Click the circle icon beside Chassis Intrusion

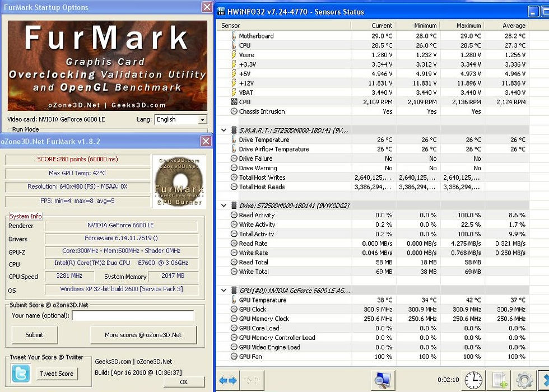click(x=234, y=111)
